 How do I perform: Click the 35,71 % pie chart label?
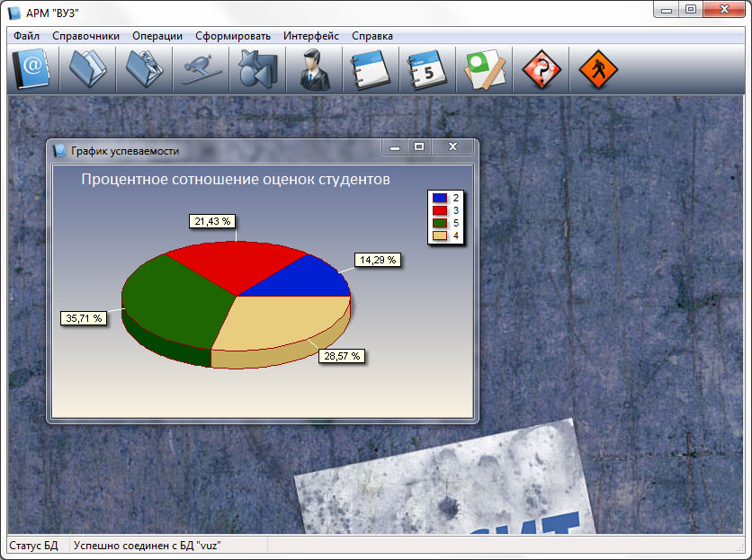click(84, 317)
